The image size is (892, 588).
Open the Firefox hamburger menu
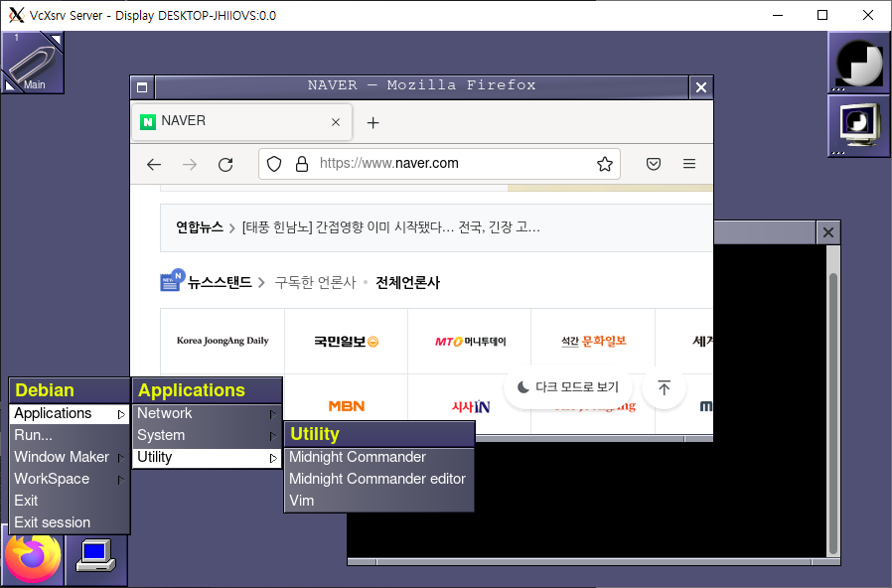[689, 164]
